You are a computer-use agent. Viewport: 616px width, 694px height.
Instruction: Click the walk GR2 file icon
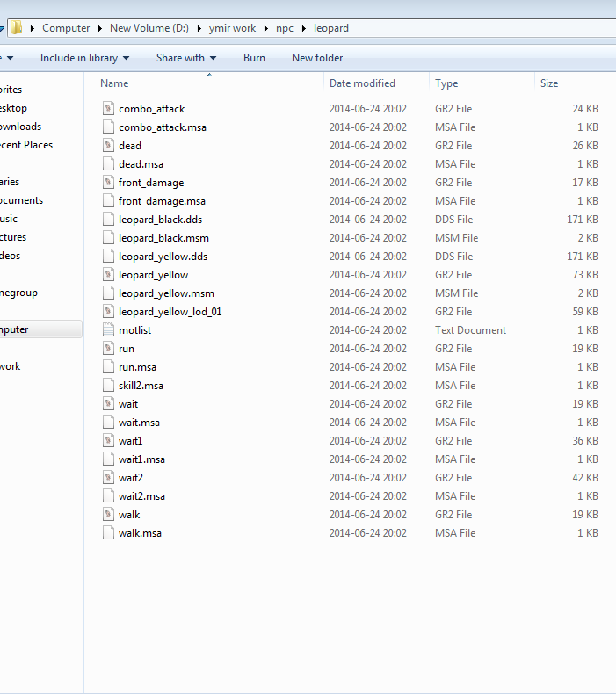coord(108,514)
